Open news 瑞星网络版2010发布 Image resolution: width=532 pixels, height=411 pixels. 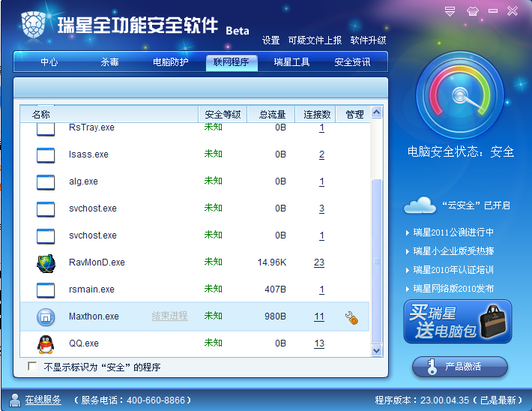click(453, 289)
